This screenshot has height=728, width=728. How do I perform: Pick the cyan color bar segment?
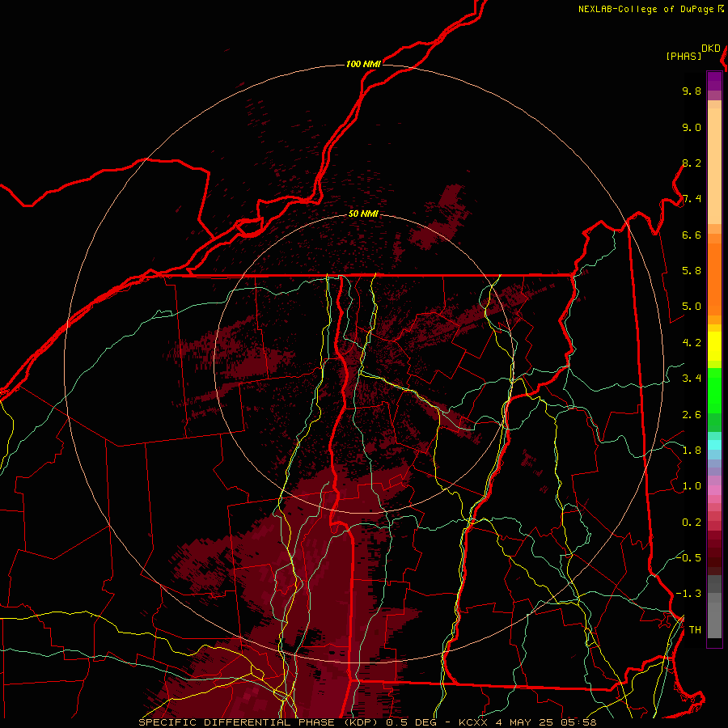coord(714,445)
